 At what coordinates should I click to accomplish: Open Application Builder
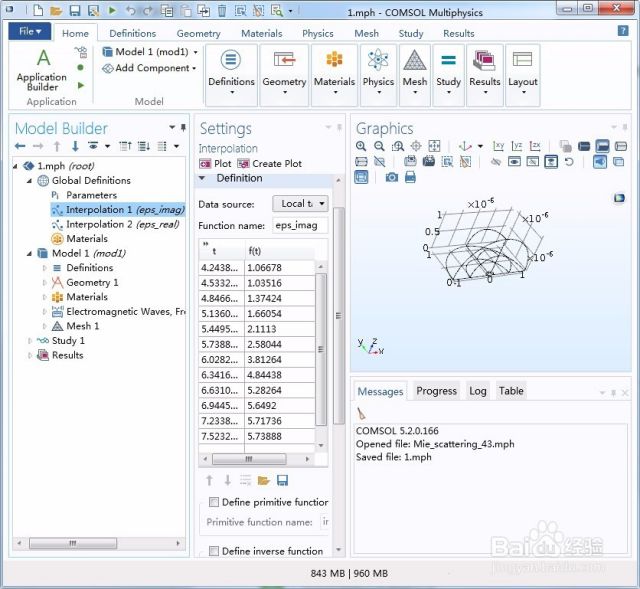point(42,70)
